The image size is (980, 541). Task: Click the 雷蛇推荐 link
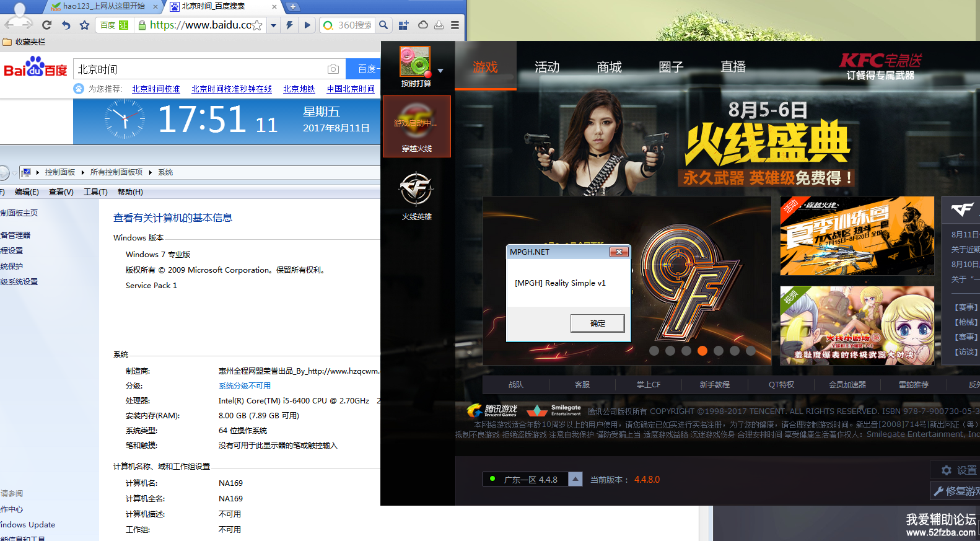pyautogui.click(x=914, y=385)
